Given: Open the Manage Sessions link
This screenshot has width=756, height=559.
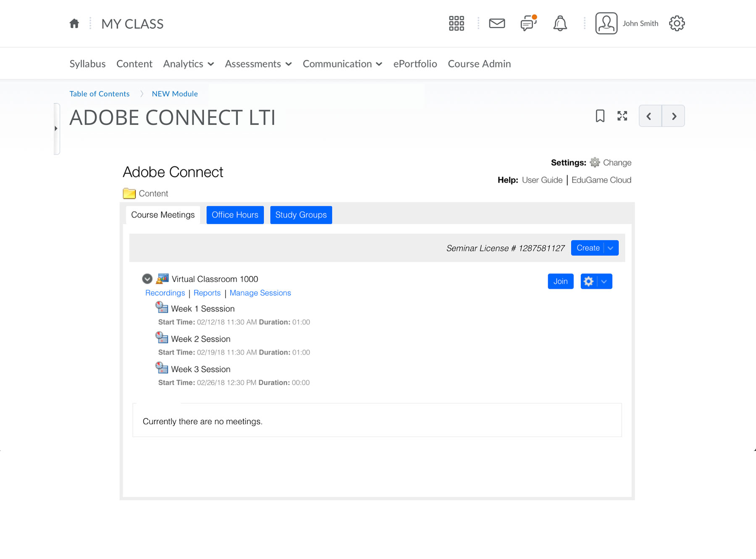Looking at the screenshot, I should 260,293.
